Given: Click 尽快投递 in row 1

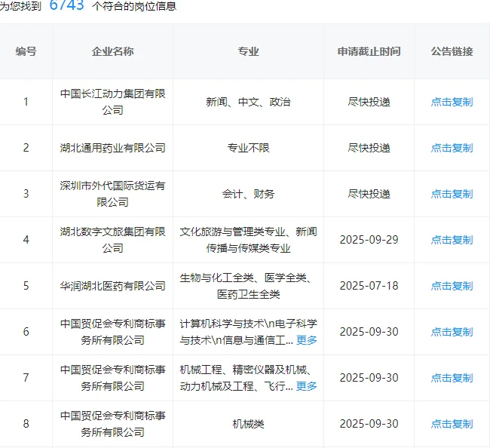Looking at the screenshot, I should pyautogui.click(x=369, y=102).
